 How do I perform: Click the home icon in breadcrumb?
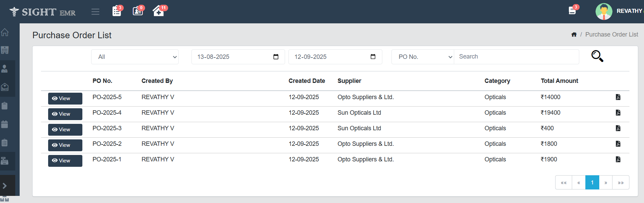[574, 35]
